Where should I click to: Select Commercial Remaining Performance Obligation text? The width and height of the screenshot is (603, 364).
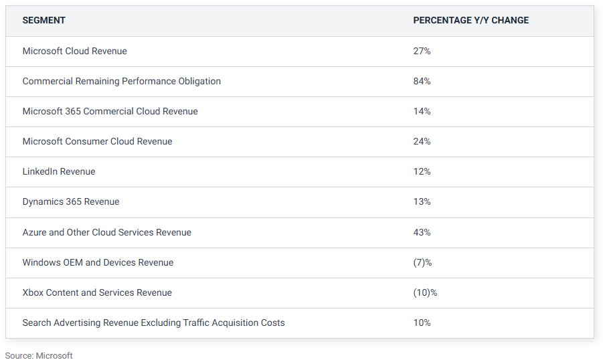click(122, 81)
